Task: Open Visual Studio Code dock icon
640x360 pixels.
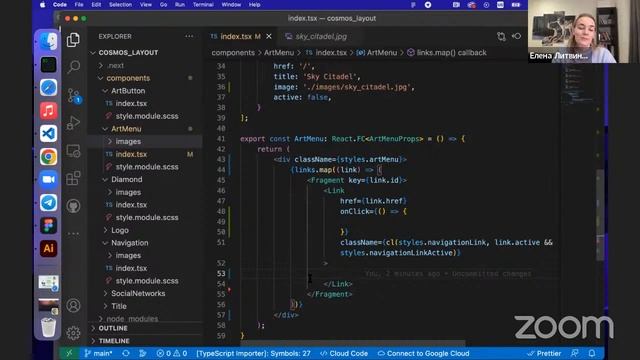Action: click(48, 133)
